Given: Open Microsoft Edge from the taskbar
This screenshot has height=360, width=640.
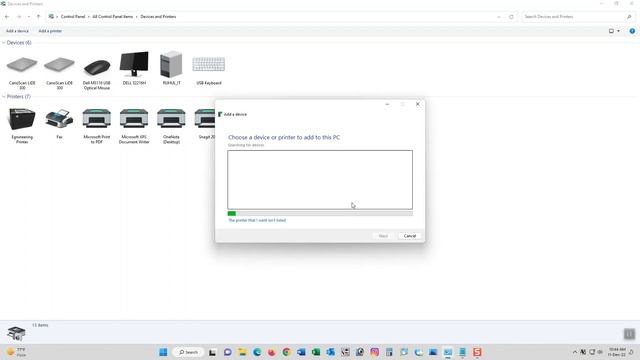Looking at the screenshot, I should [x=257, y=352].
